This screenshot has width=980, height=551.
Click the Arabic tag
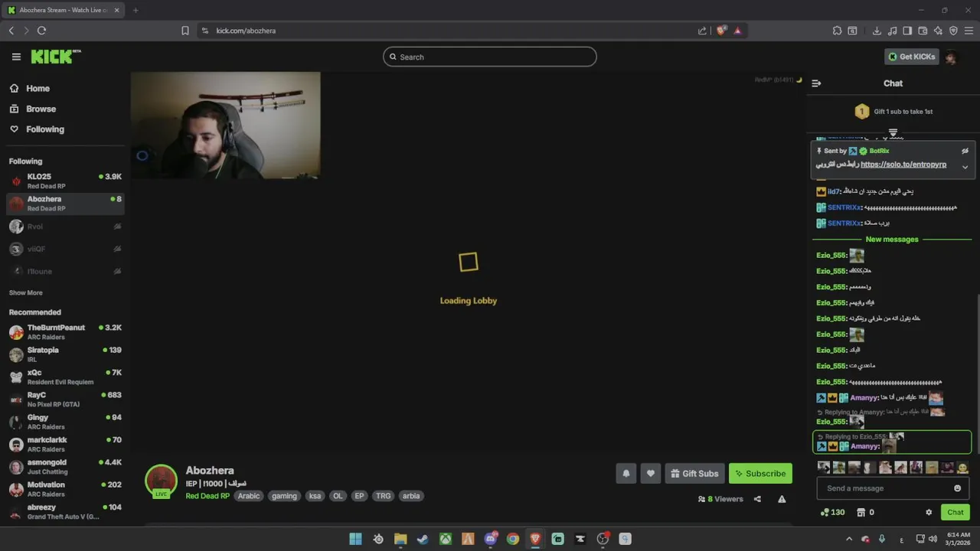pyautogui.click(x=249, y=496)
